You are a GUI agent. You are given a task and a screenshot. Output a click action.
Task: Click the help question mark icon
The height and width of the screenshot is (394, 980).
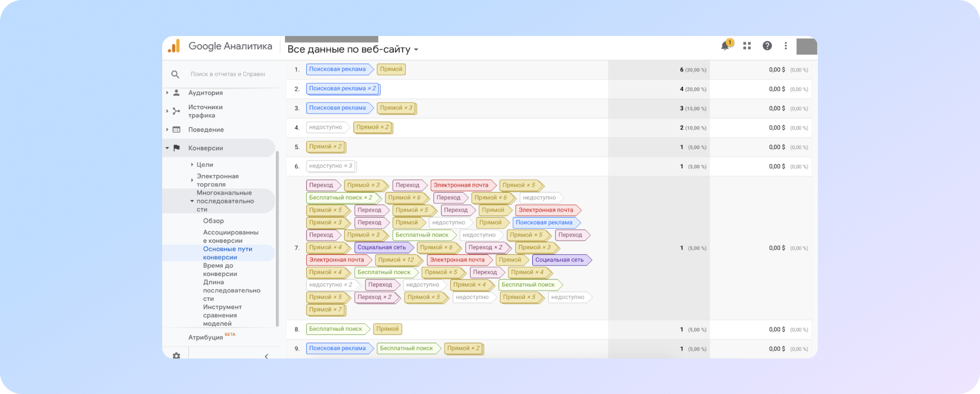767,46
